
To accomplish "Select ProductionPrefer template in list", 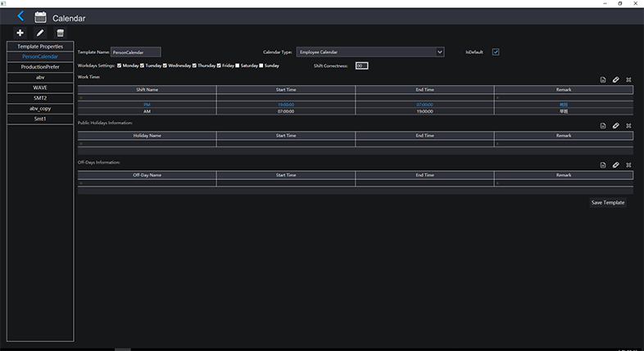I will (40, 67).
